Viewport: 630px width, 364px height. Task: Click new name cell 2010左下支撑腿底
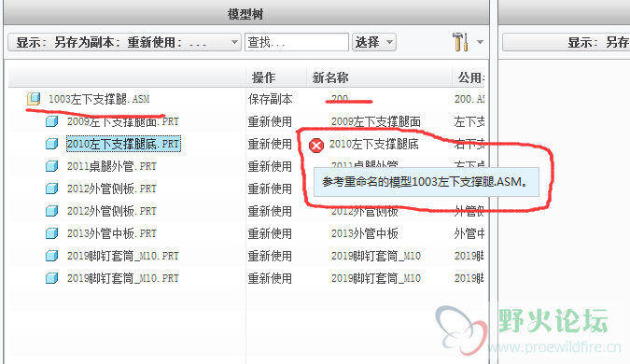tap(374, 144)
